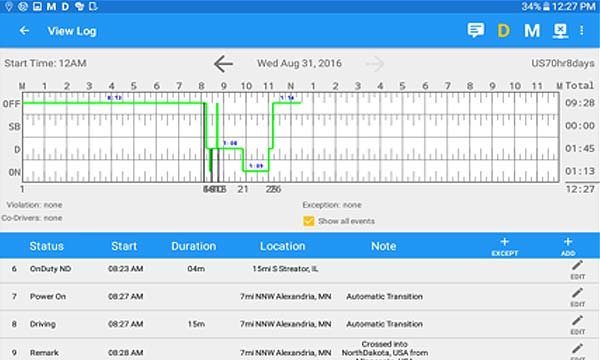
Task: Add an exception with EXCEPT button
Action: point(505,246)
